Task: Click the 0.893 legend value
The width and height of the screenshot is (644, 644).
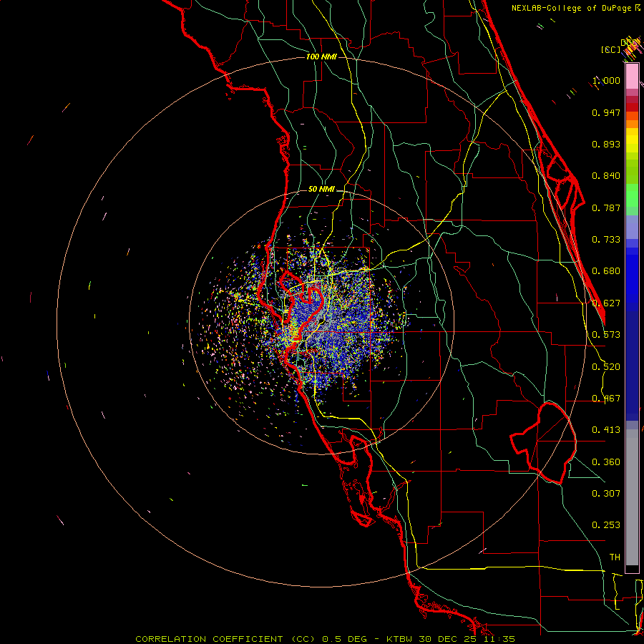Action: pyautogui.click(x=606, y=144)
